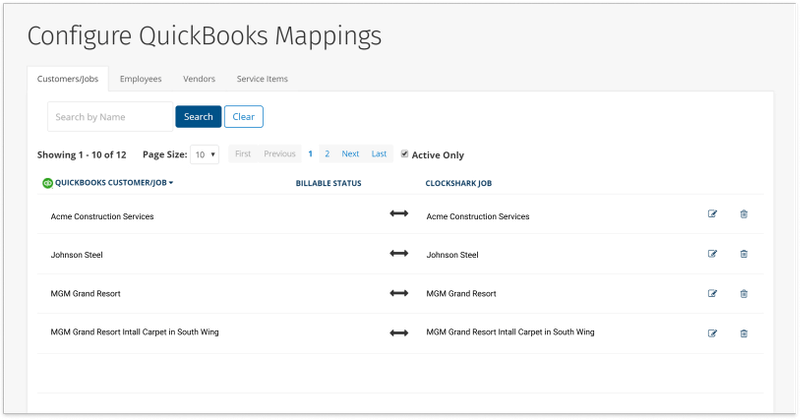Select QuickBooks job Intall Carpet in South Wing
Screen dimensions: 800x419
point(135,332)
